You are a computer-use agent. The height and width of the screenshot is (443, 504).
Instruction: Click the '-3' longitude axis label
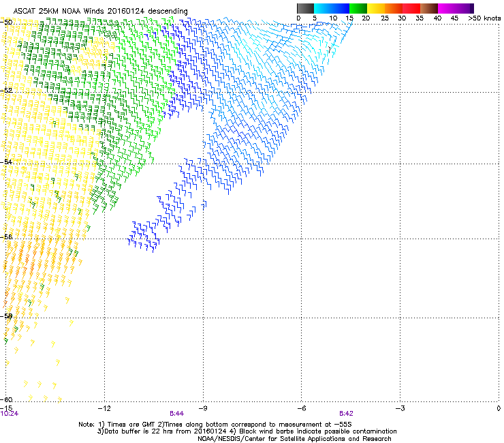point(400,408)
